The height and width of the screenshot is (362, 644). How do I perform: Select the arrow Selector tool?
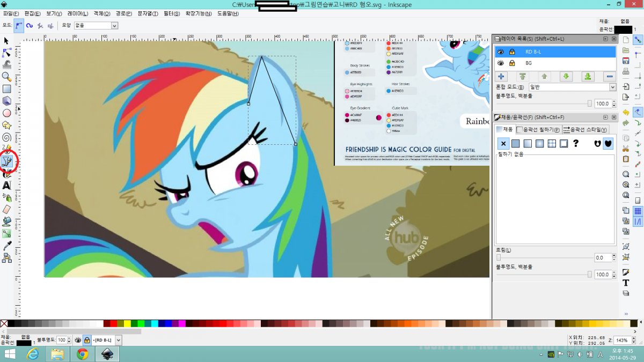click(6, 41)
